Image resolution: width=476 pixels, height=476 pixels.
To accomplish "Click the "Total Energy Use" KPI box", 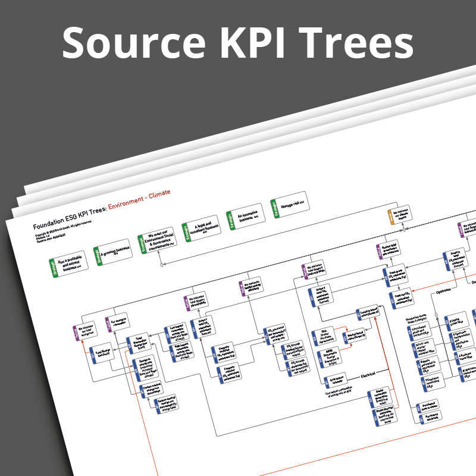I will tap(102, 353).
